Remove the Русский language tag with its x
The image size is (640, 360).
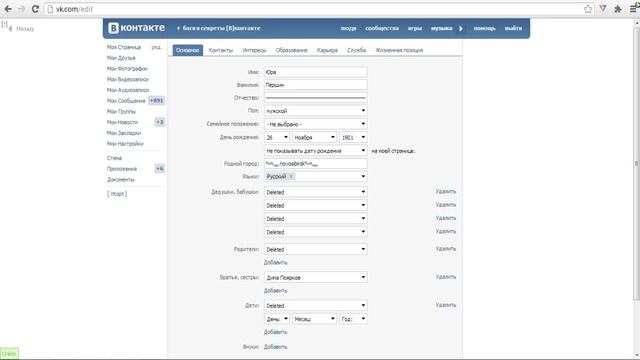pos(291,176)
